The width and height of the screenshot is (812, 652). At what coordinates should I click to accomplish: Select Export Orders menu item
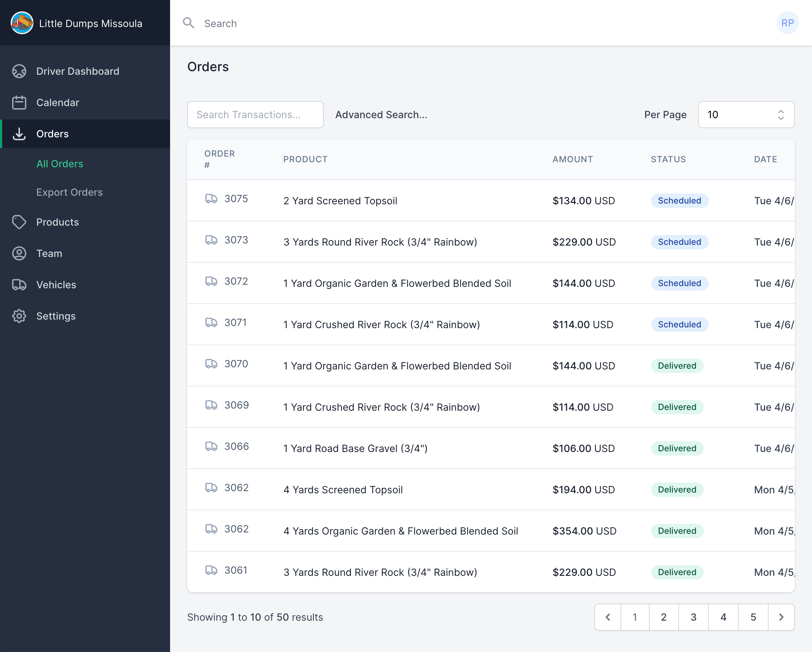coord(70,192)
